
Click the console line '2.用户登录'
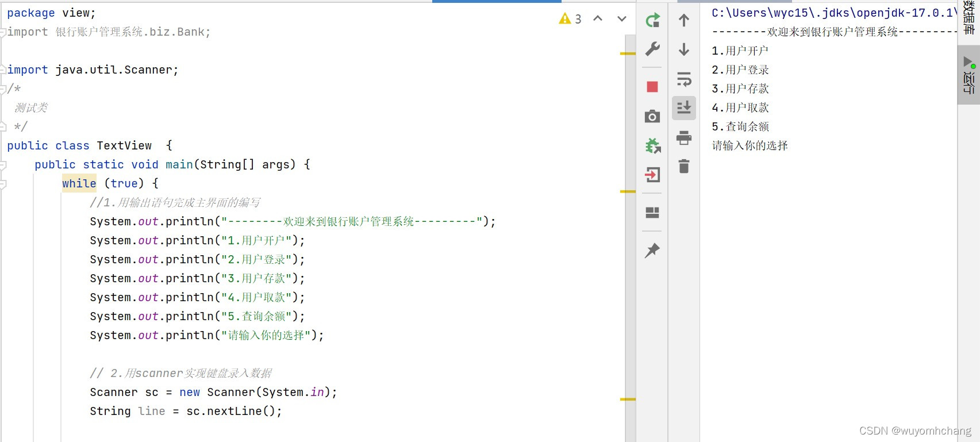[740, 70]
